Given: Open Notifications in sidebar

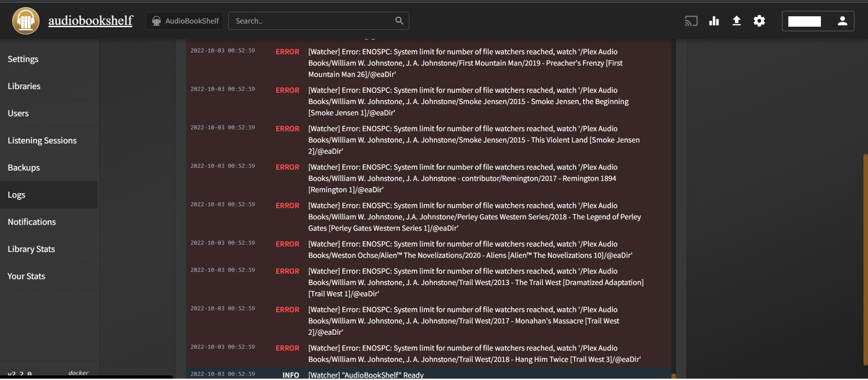Looking at the screenshot, I should 49,222.
